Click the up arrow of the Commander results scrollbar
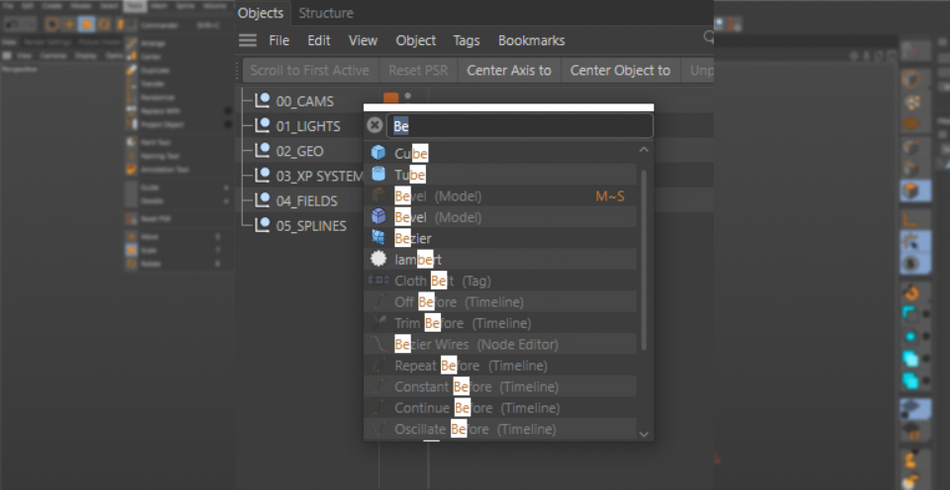Image resolution: width=950 pixels, height=490 pixels. tap(644, 150)
